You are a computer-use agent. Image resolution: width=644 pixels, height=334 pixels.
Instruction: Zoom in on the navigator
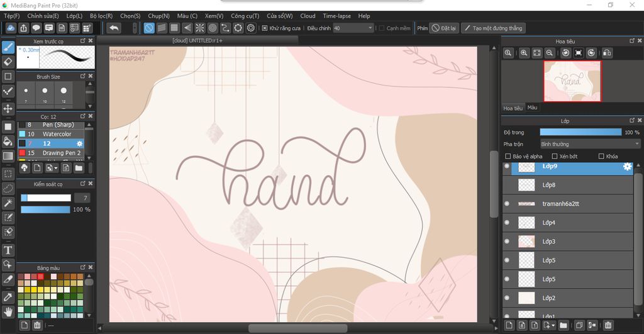coord(524,53)
